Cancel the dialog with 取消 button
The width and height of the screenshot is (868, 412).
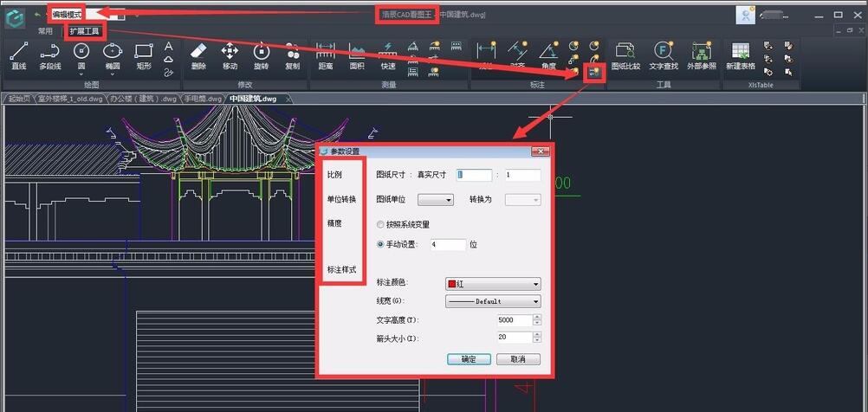click(518, 359)
